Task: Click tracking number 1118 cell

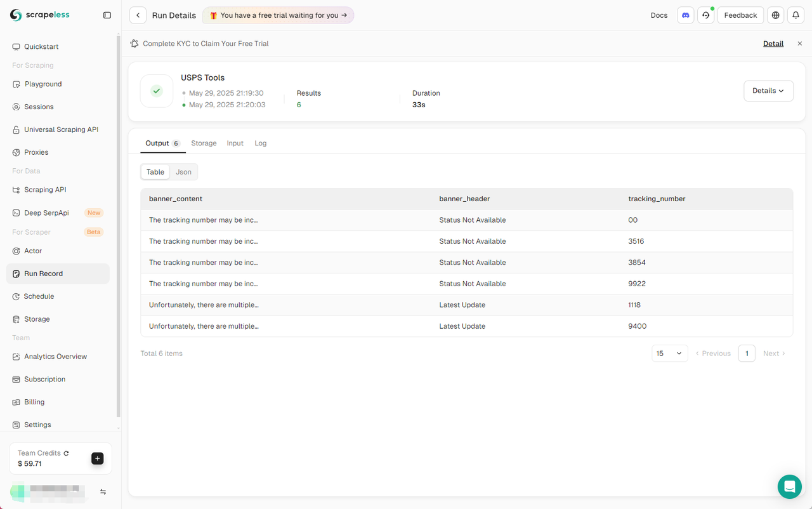Action: click(634, 305)
